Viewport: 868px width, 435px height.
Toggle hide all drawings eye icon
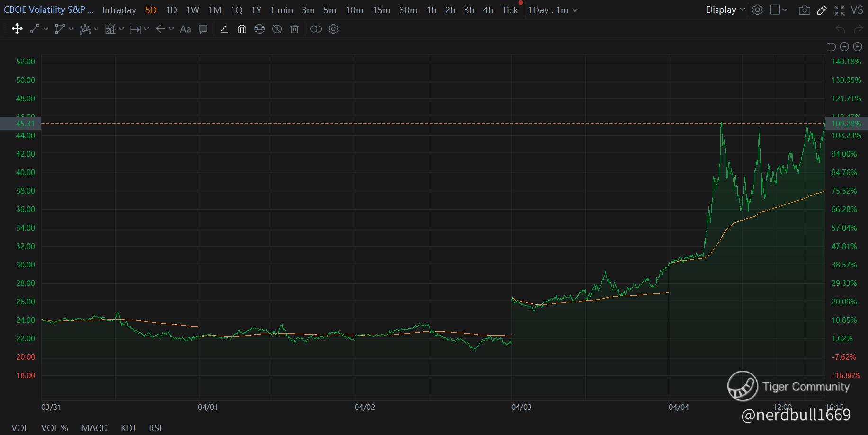pos(277,29)
